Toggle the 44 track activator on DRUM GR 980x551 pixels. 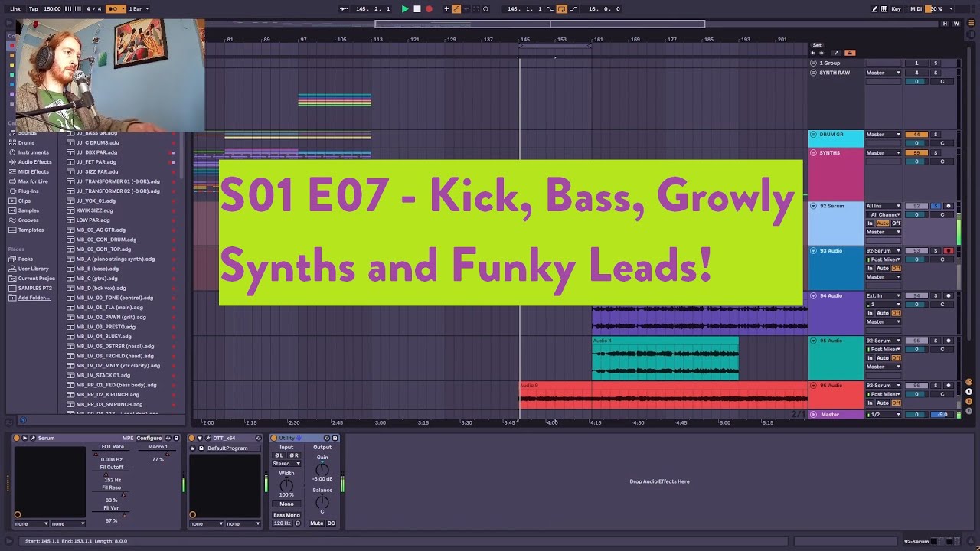pos(916,134)
